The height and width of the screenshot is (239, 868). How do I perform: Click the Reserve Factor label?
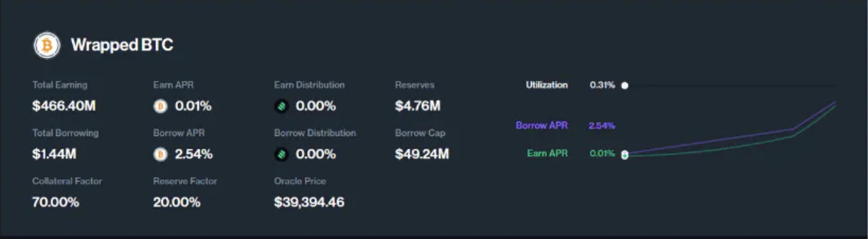pos(185,181)
